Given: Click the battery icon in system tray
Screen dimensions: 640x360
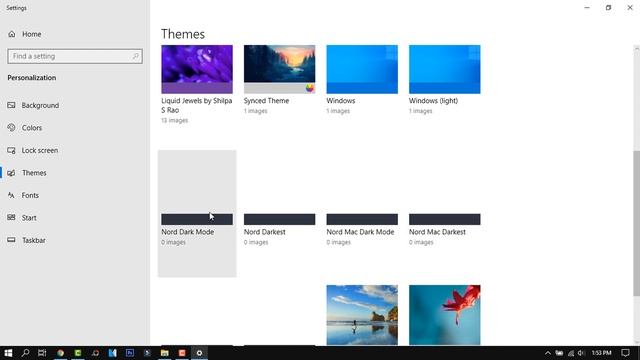Looking at the screenshot, I should click(559, 353).
